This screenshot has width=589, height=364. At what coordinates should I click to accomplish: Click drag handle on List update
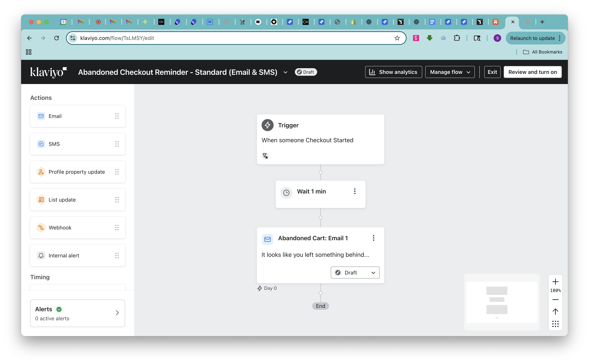117,200
